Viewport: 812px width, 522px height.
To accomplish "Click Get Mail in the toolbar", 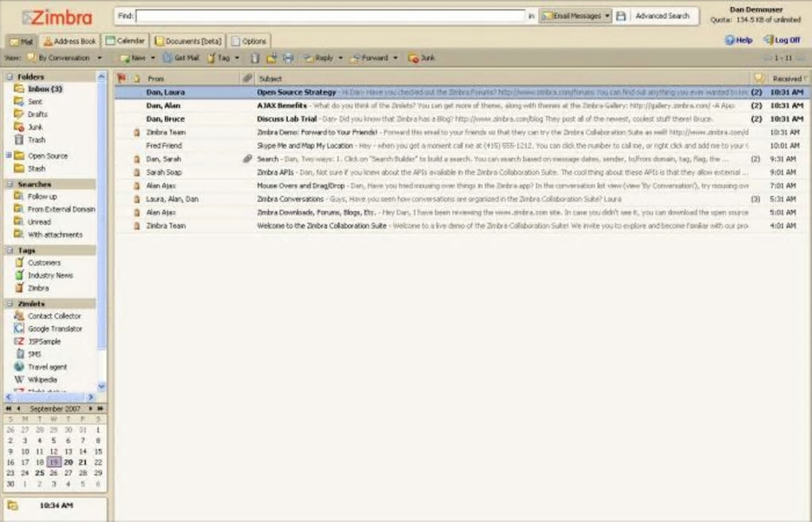I will coord(182,58).
